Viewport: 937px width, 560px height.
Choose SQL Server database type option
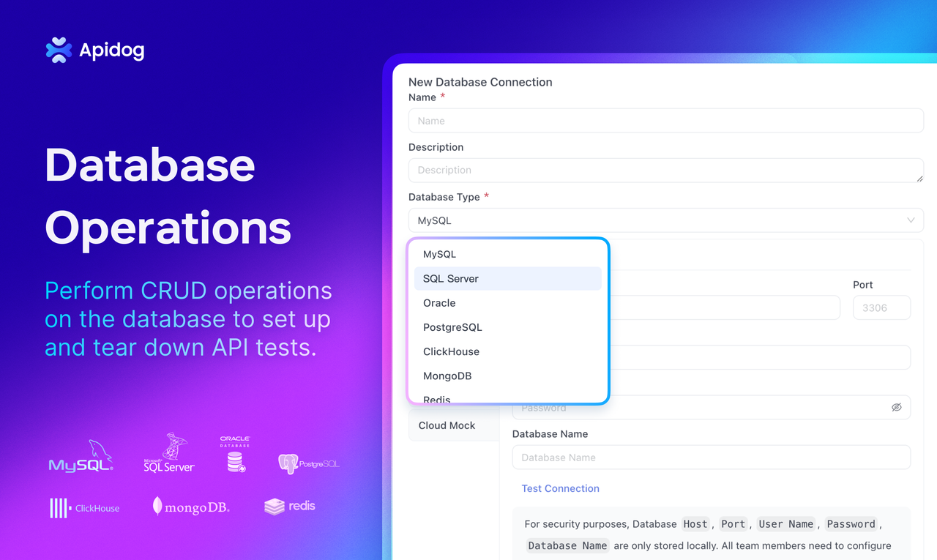[508, 279]
